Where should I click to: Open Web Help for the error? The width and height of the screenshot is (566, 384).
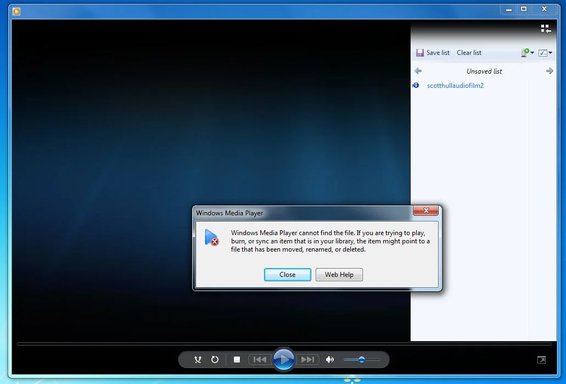pyautogui.click(x=339, y=275)
